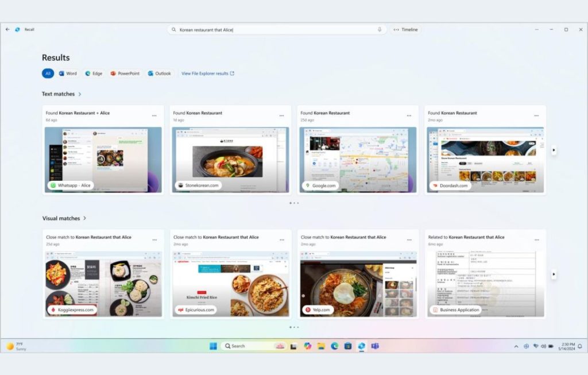Open the Whatsapp - Alice snapshot thumbnail

tap(103, 158)
